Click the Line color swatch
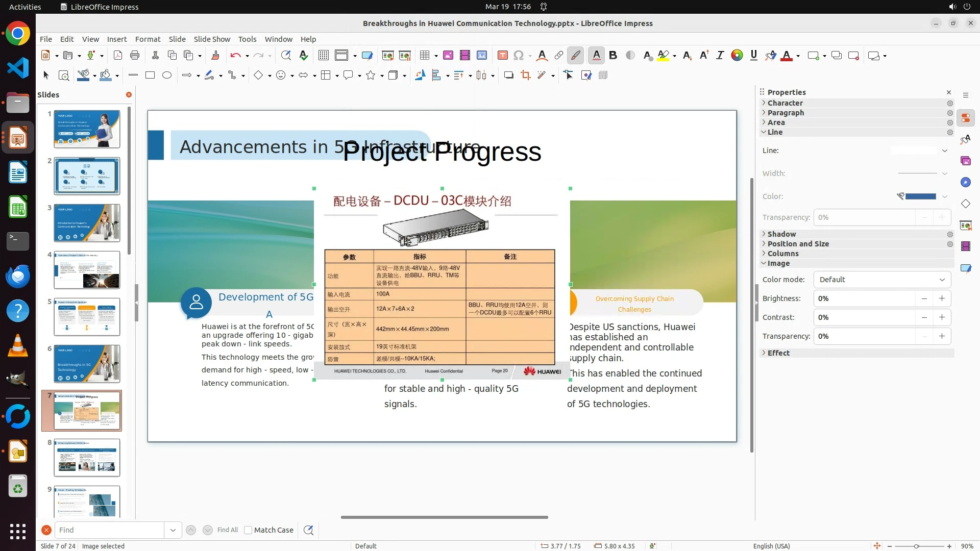This screenshot has height=551, width=980. click(x=920, y=196)
